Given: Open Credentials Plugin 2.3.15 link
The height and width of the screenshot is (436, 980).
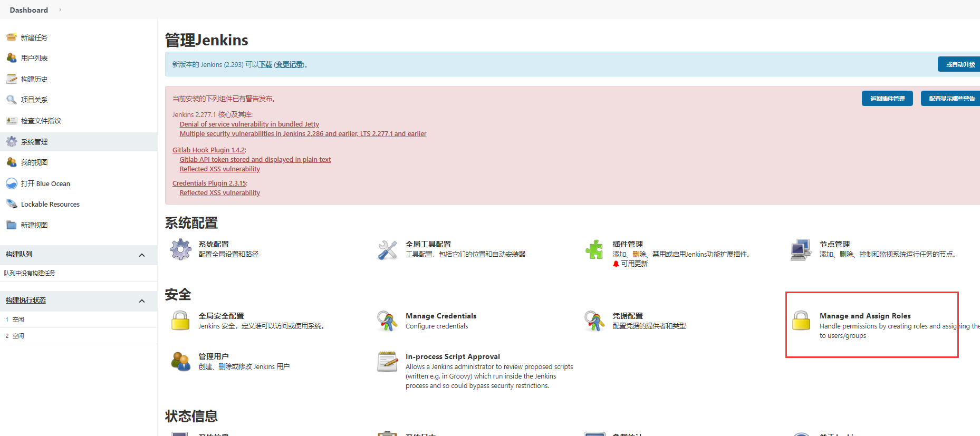Looking at the screenshot, I should pos(209,183).
